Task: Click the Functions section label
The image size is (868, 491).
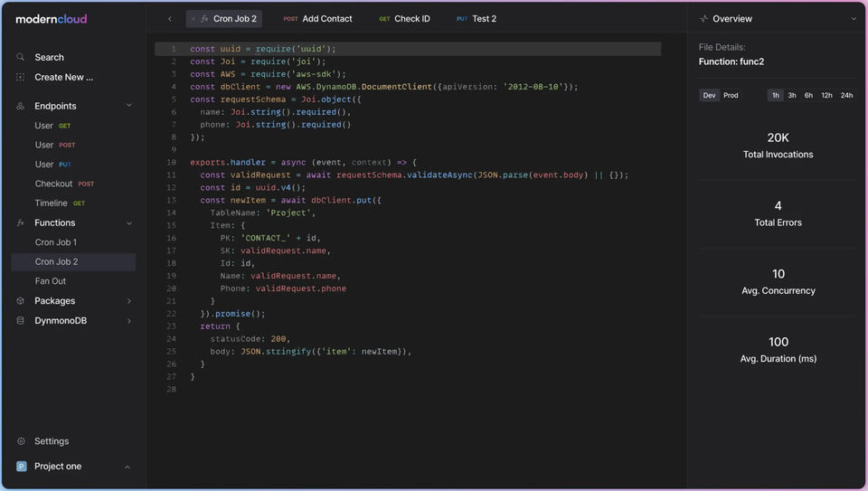Action: tap(55, 222)
